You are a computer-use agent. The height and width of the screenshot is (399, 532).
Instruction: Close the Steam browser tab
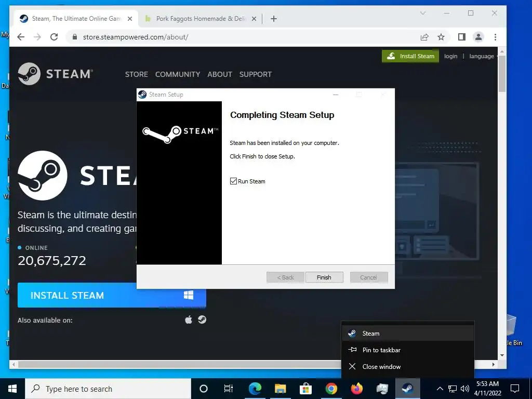[130, 19]
